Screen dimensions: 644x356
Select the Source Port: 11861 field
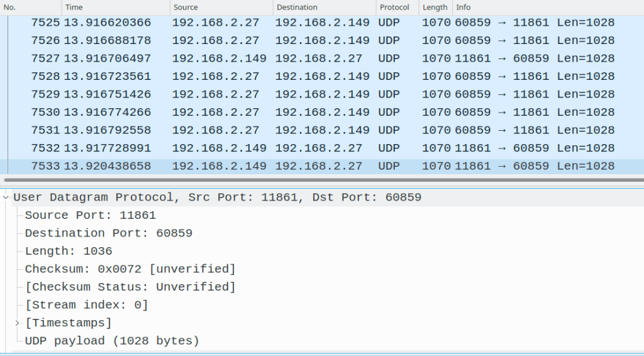(91, 215)
